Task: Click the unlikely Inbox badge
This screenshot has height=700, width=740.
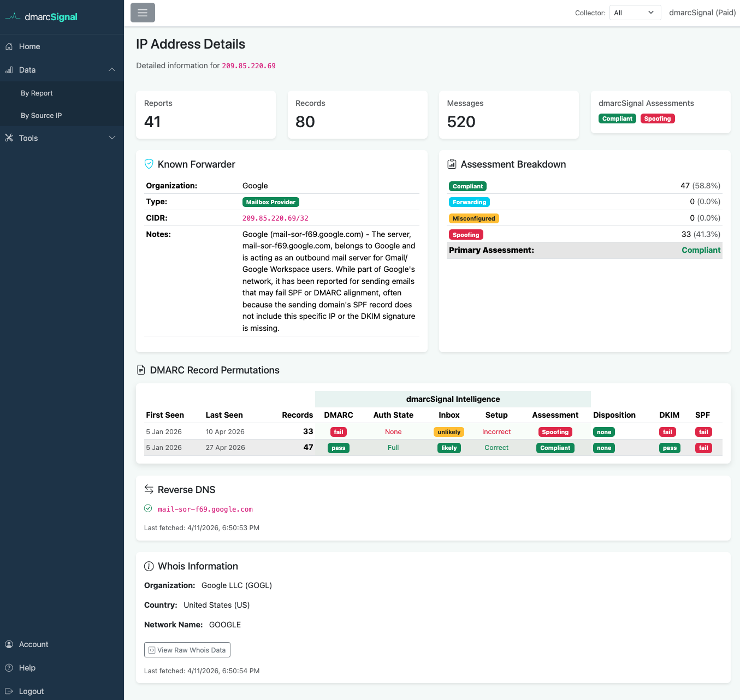Action: 449,432
